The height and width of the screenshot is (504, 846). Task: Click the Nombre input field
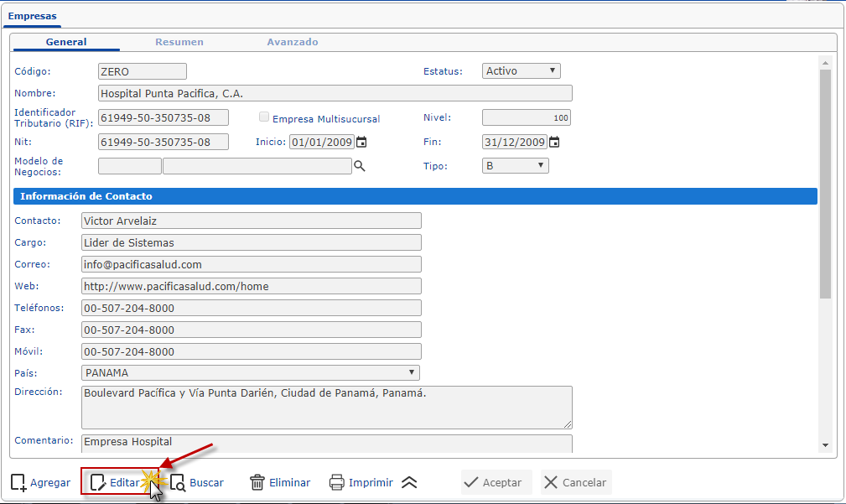[335, 94]
